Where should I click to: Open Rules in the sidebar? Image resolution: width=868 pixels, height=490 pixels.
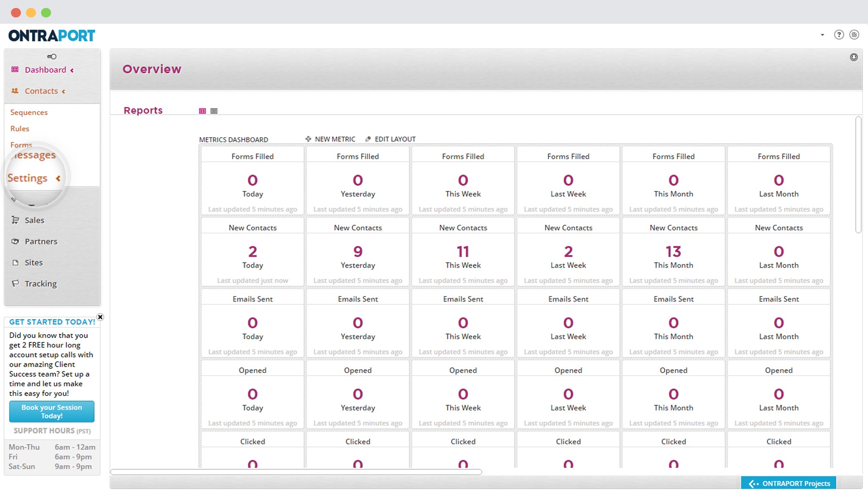click(x=20, y=128)
